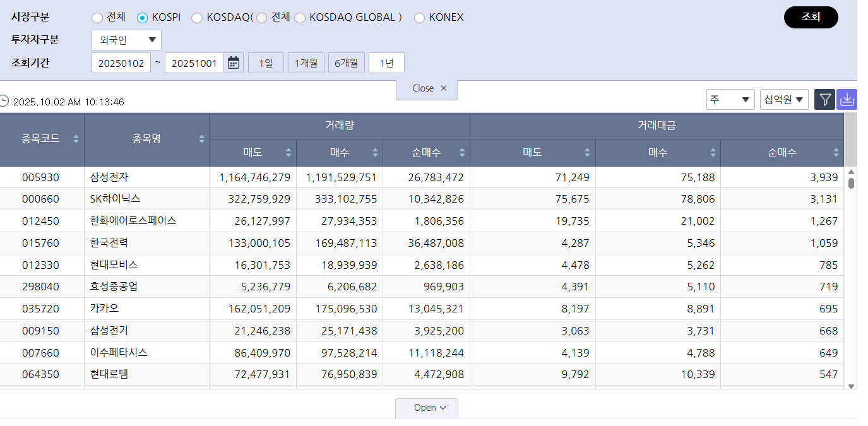The width and height of the screenshot is (868, 426).
Task: Sort by the 종목코드 column sort arrows
Action: coord(76,139)
